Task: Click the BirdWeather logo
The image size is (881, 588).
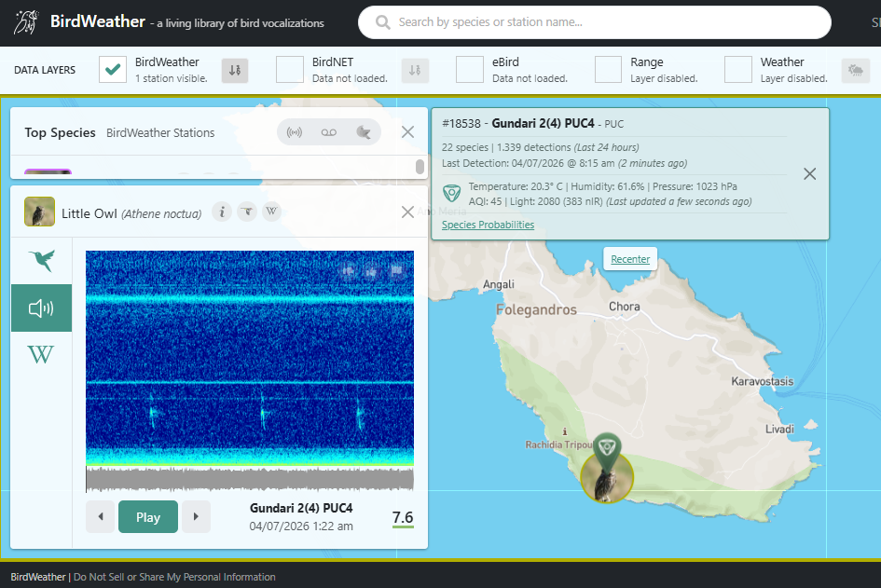Action: (x=27, y=22)
